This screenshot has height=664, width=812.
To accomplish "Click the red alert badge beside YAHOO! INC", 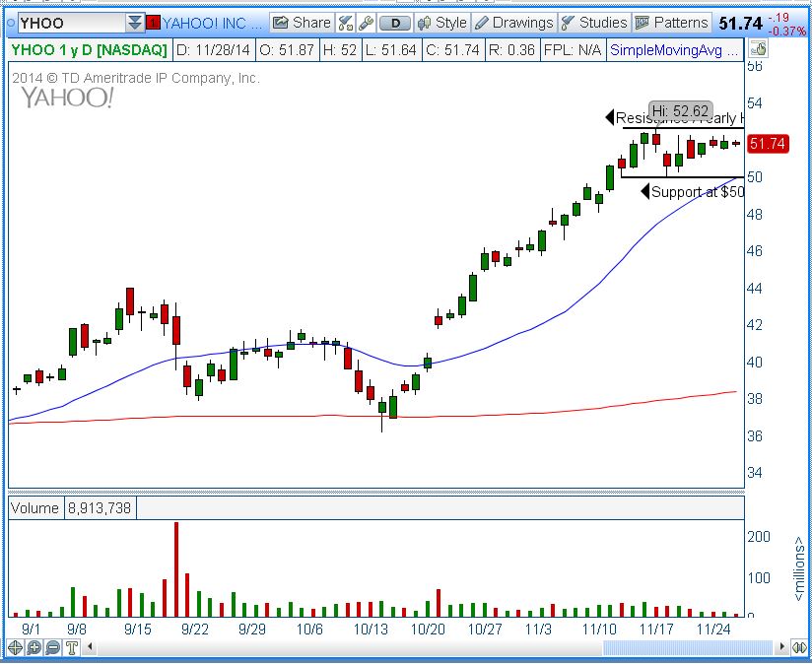I will (x=153, y=23).
